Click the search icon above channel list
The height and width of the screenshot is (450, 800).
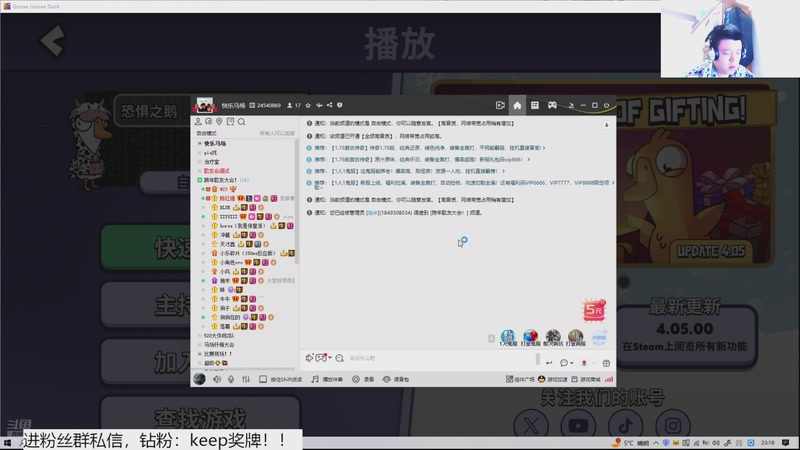[241, 121]
